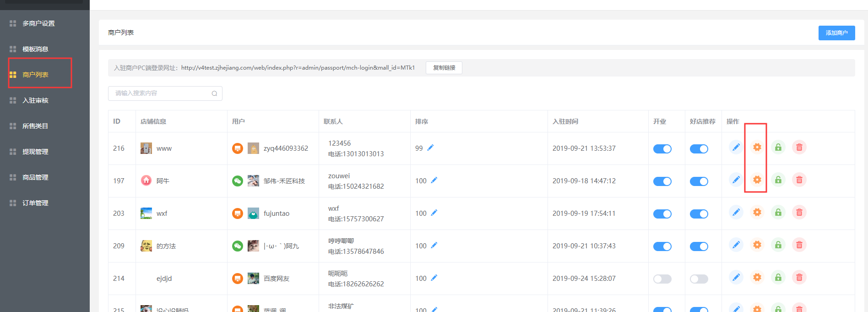Image resolution: width=868 pixels, height=312 pixels.
Task: Open the orange gear settings for merchant ejdjd
Action: (x=757, y=278)
